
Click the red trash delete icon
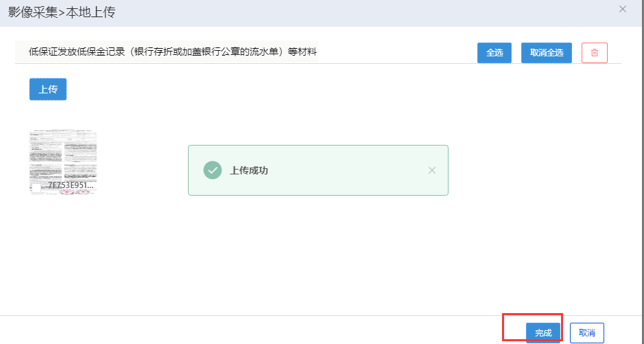[x=594, y=53]
